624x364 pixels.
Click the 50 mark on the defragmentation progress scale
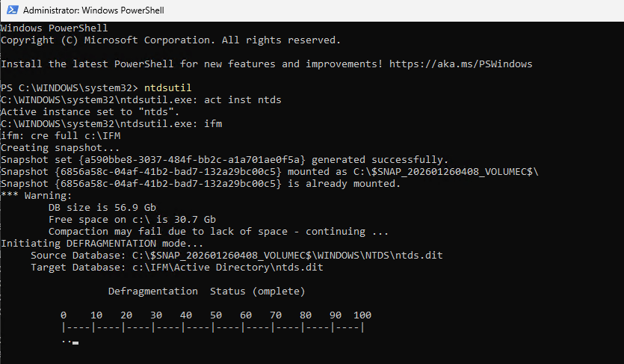coord(215,315)
